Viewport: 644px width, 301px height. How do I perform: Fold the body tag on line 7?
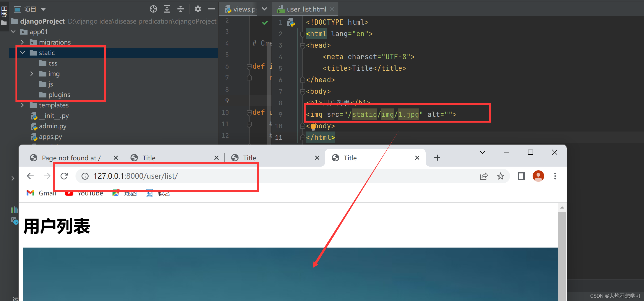click(x=302, y=92)
